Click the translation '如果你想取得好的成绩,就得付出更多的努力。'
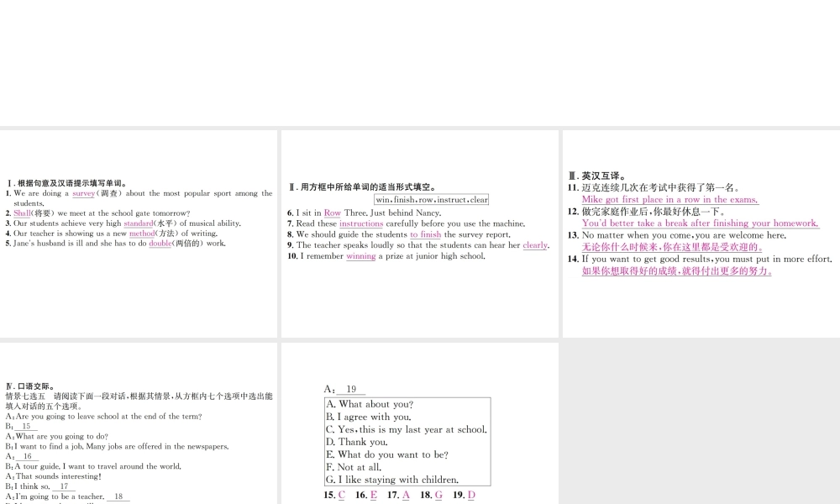 pos(677,271)
